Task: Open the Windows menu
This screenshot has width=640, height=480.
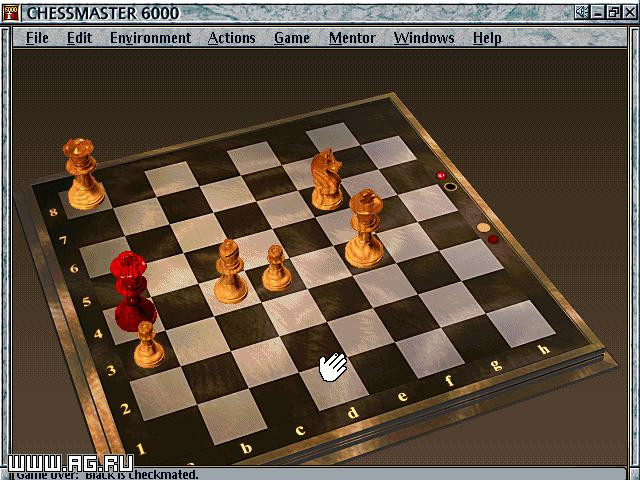Action: 424,38
